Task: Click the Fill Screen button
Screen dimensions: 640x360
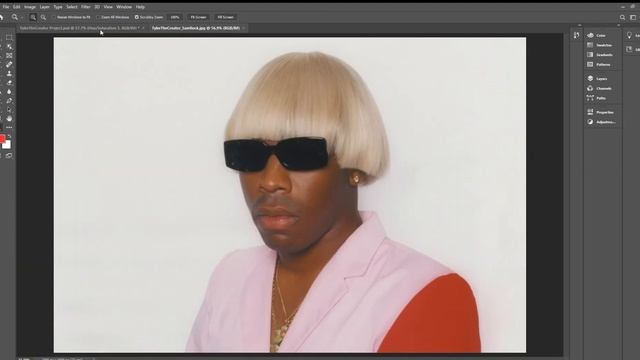Action: pos(225,17)
